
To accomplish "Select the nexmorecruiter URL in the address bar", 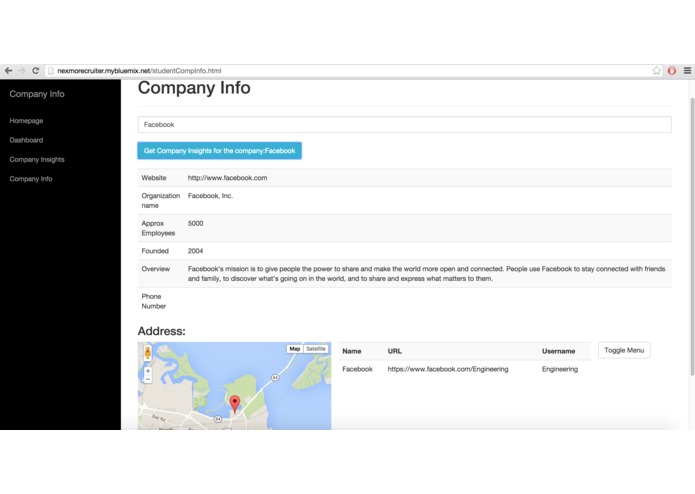I will tap(139, 70).
